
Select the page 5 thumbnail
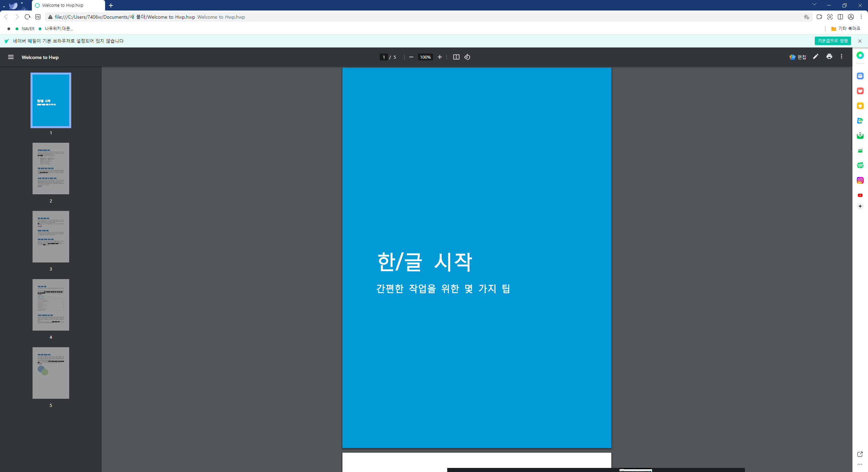click(x=51, y=373)
